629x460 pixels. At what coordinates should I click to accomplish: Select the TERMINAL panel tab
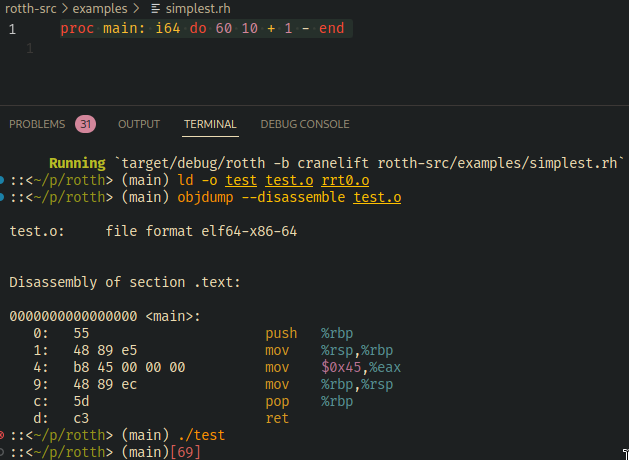210,124
